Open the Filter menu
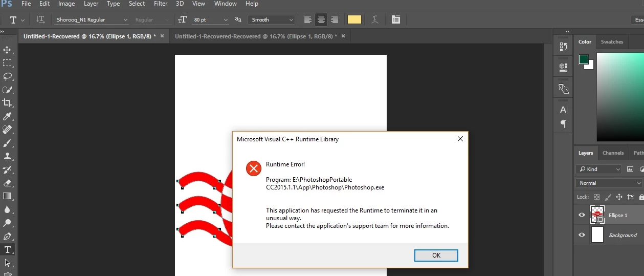The width and height of the screenshot is (644, 276). (161, 4)
